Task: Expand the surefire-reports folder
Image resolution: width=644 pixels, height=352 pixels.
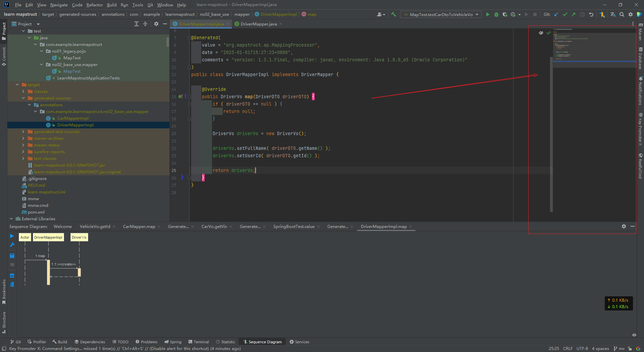Action: coord(23,152)
